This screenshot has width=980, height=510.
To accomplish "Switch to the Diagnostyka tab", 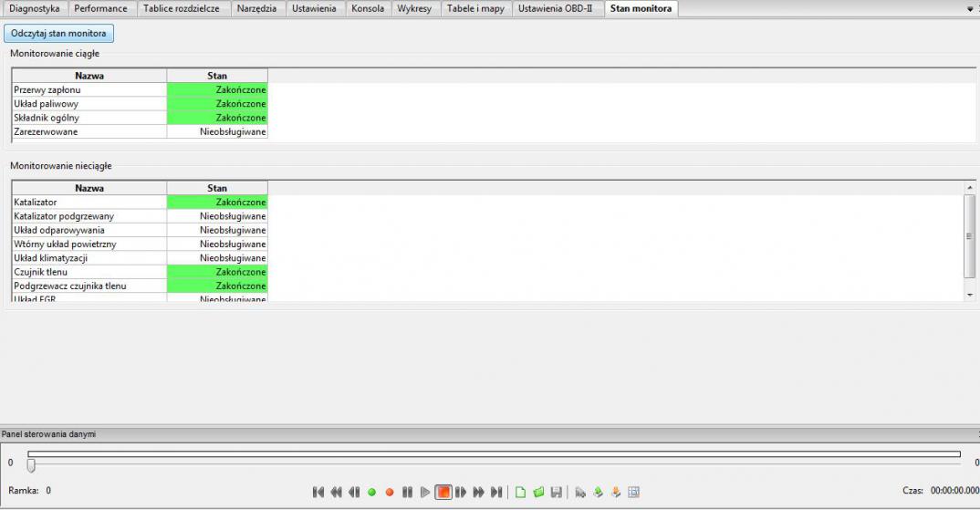I will coord(35,9).
